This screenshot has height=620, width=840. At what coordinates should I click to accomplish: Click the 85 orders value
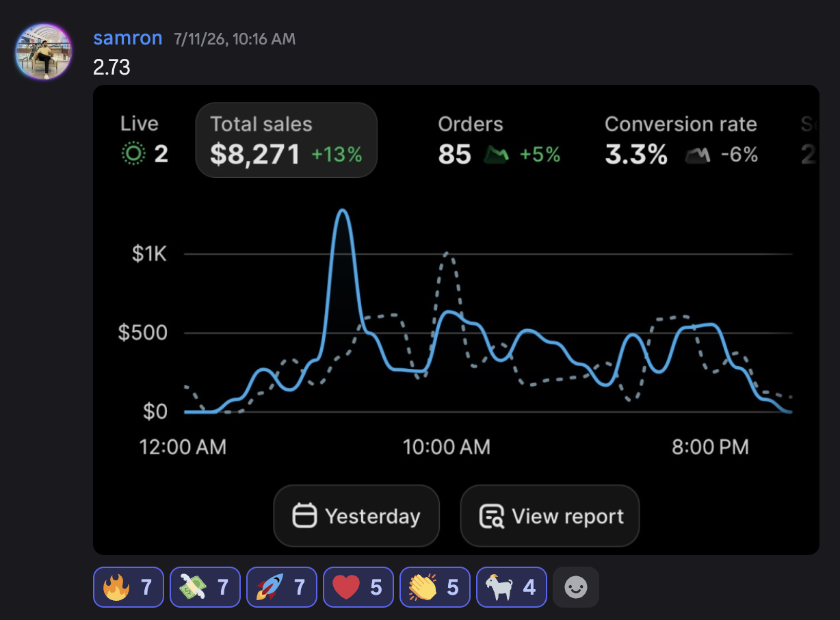(x=455, y=155)
